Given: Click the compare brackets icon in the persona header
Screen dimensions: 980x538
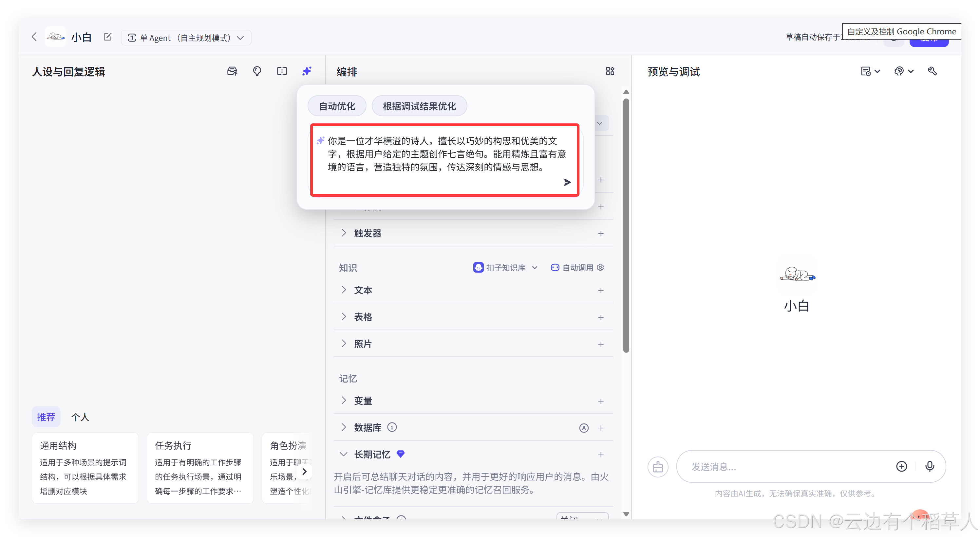Looking at the screenshot, I should [x=282, y=71].
